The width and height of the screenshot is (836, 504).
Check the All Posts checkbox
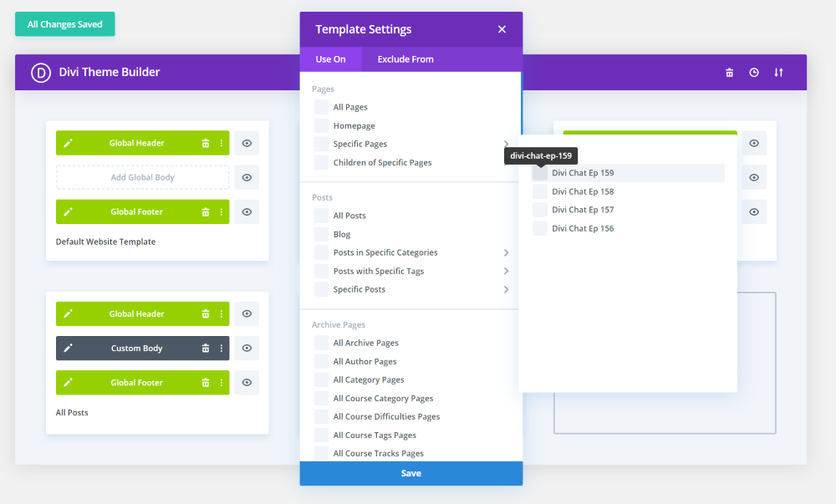[321, 216]
